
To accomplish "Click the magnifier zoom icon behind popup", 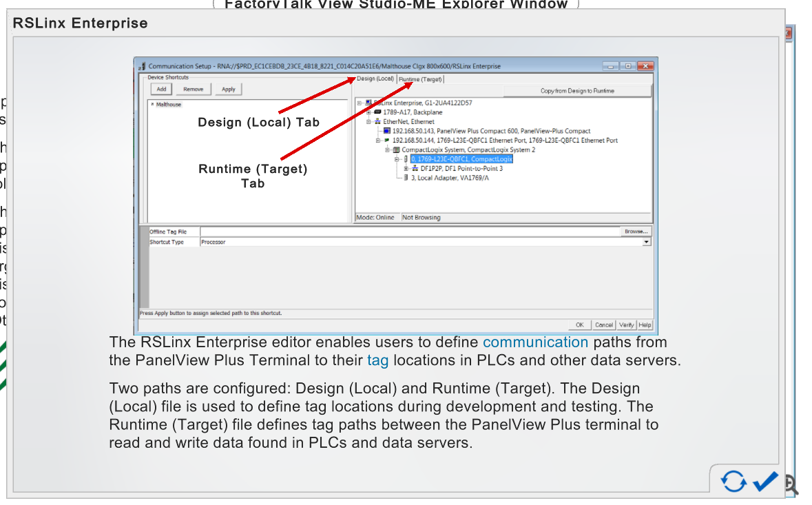I will click(791, 485).
